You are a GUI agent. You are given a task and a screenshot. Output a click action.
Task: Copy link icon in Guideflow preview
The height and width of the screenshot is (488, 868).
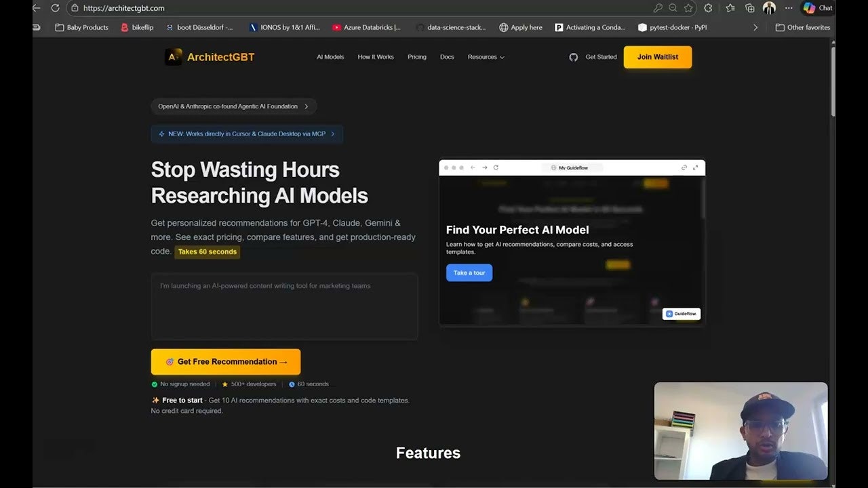pyautogui.click(x=684, y=167)
